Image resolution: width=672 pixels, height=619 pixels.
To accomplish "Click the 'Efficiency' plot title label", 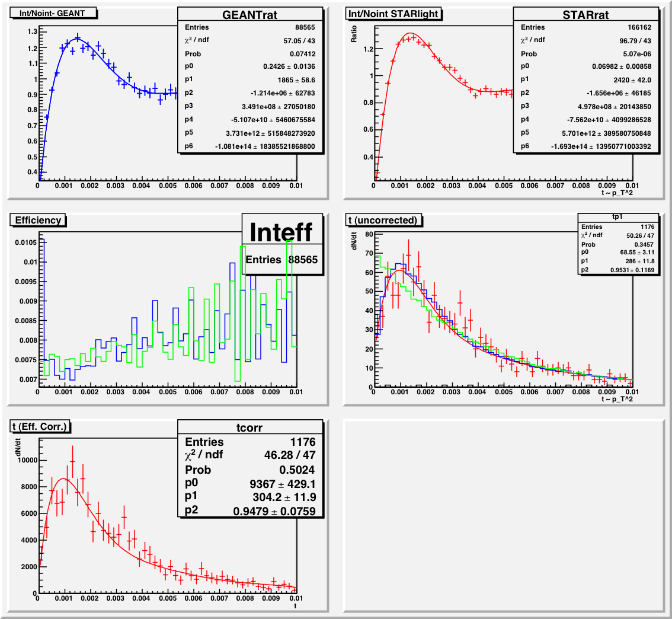I will [x=39, y=221].
